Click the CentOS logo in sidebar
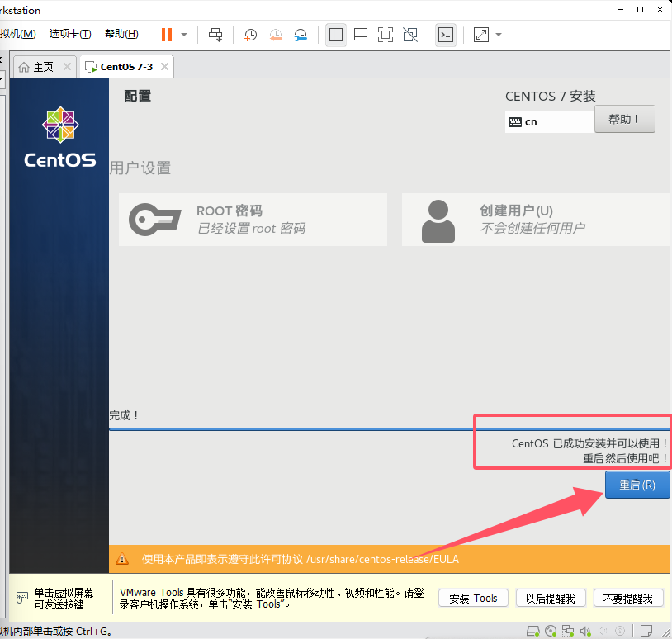The image size is (672, 639). tap(60, 137)
